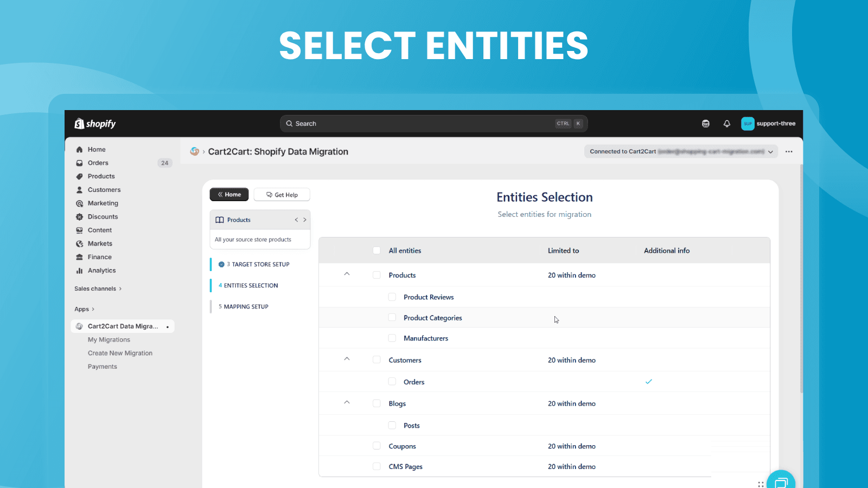Check the Products checkbox
The width and height of the screenshot is (868, 488).
(376, 275)
